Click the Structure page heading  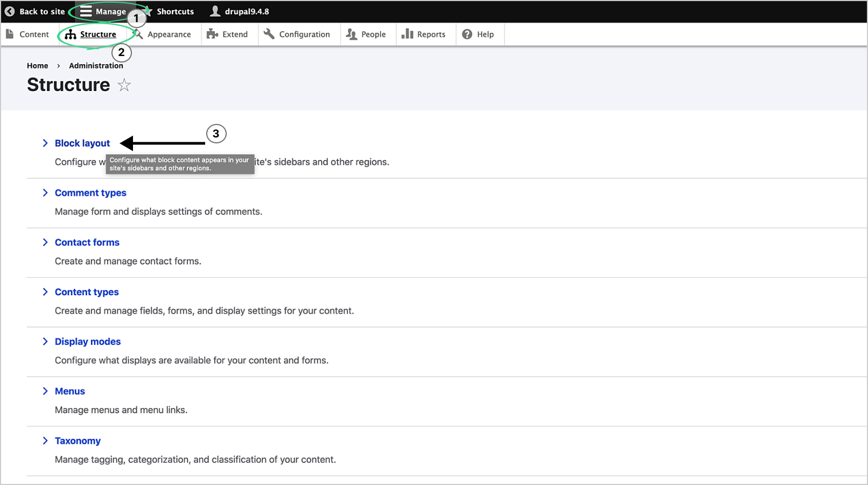coord(68,85)
